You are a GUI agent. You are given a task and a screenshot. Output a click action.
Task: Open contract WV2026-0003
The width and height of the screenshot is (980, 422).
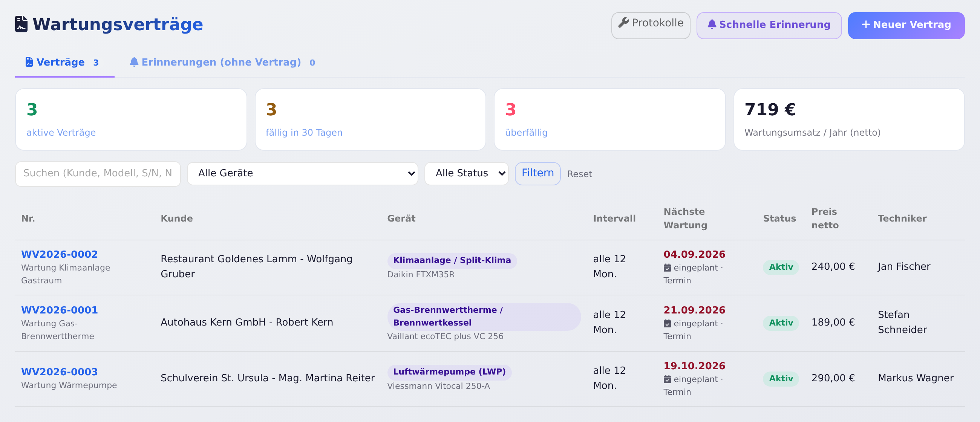click(x=59, y=372)
